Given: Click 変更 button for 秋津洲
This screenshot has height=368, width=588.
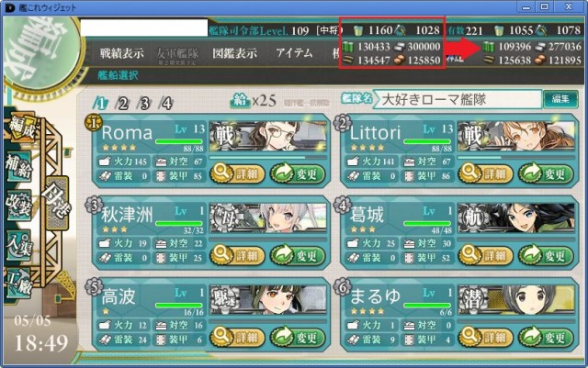Looking at the screenshot, I should pos(298,256).
